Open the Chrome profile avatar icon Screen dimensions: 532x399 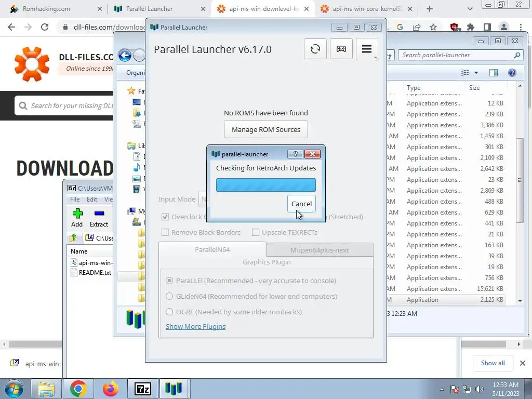click(x=504, y=27)
